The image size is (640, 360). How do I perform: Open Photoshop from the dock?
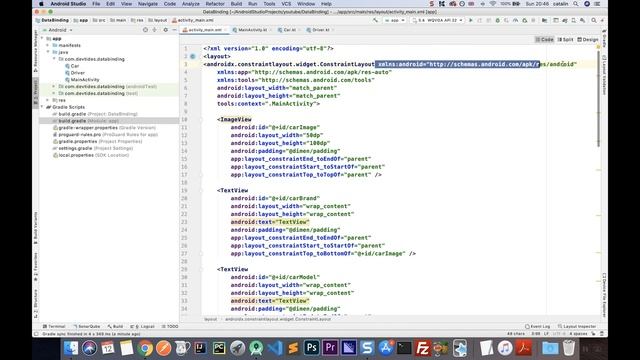coord(311,348)
